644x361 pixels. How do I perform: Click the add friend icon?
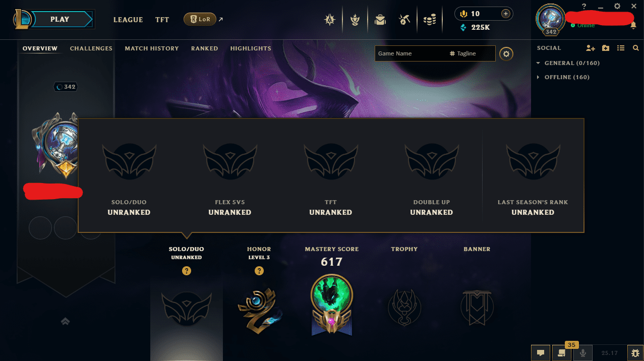(x=591, y=48)
